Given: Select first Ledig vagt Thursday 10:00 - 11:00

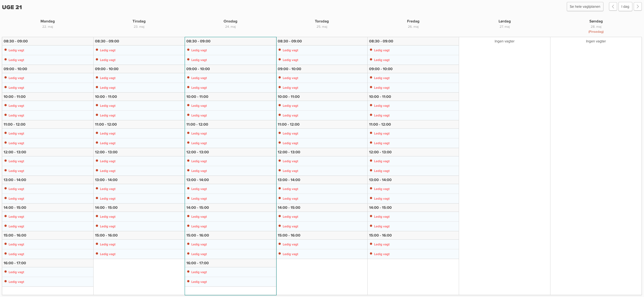Looking at the screenshot, I should click(290, 106).
